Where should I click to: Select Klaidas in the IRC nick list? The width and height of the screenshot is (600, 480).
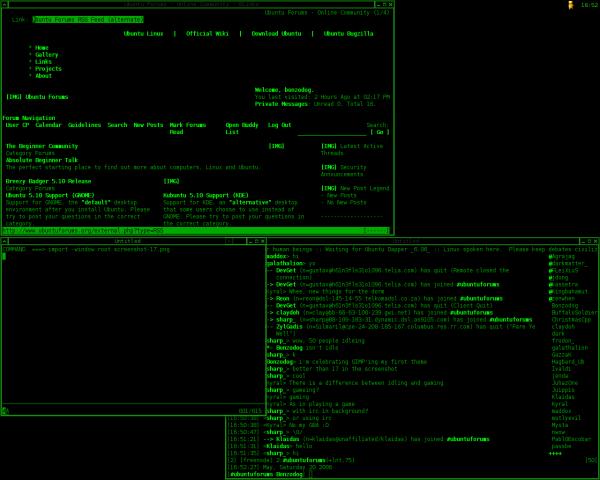point(563,397)
